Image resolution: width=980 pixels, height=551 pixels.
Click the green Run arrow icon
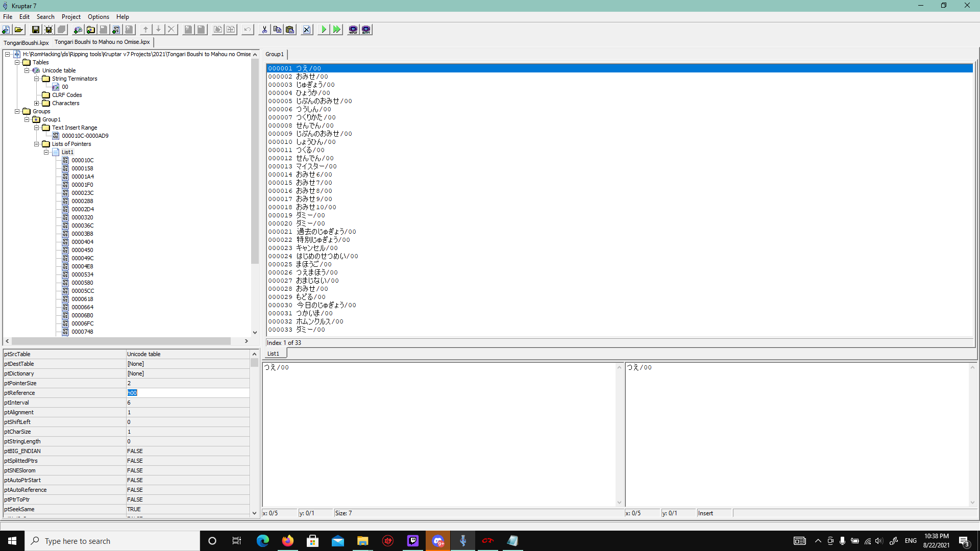pyautogui.click(x=324, y=30)
